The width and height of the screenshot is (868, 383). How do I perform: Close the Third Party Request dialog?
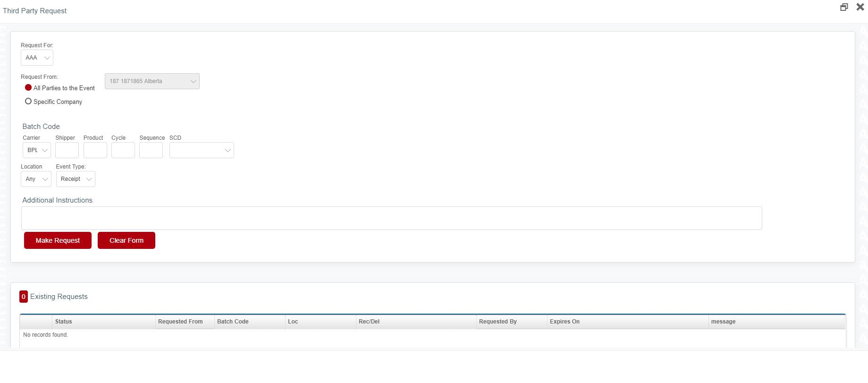tap(860, 7)
